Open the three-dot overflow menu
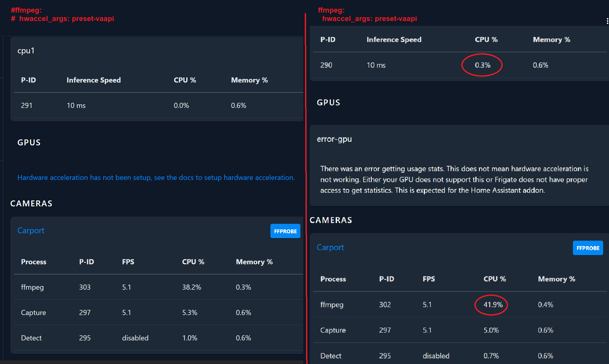 [607, 21]
